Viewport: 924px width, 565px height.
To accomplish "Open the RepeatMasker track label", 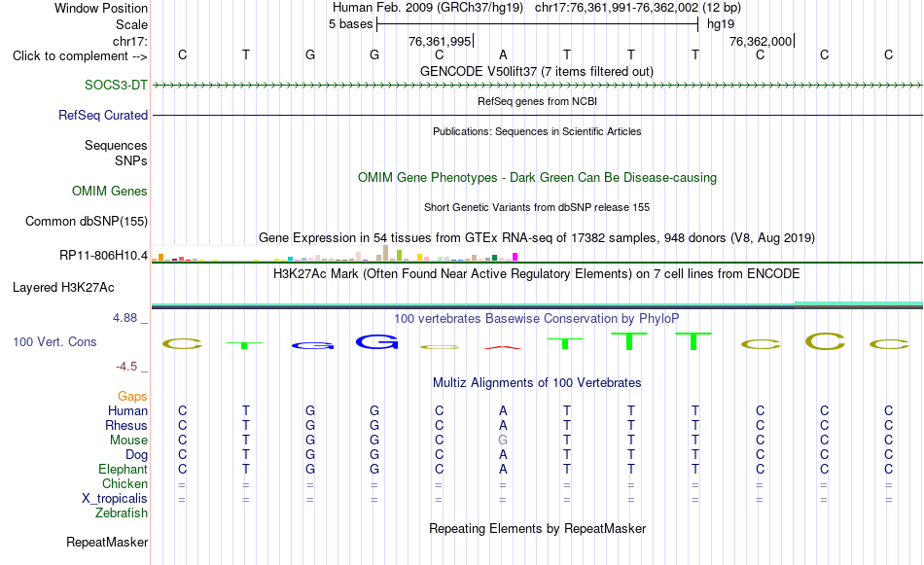I will pos(107,542).
